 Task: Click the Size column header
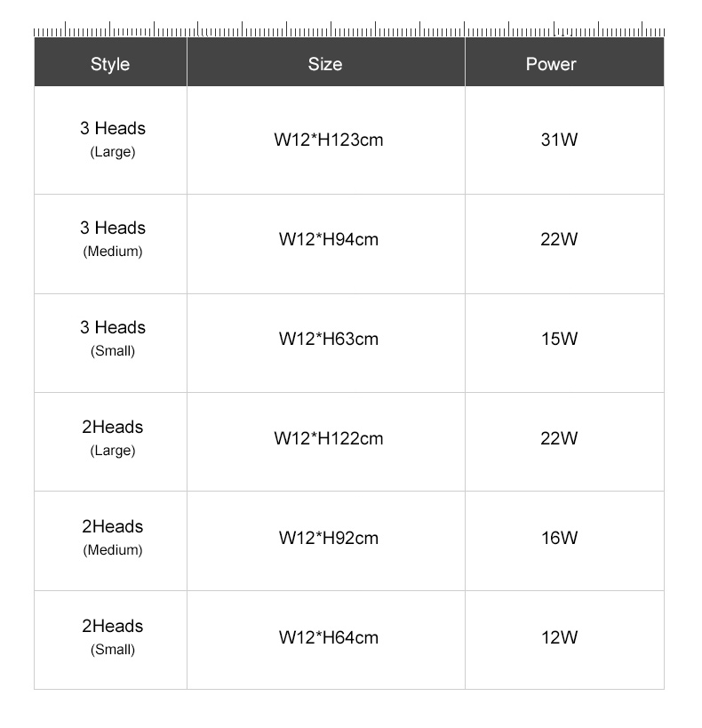click(x=326, y=62)
